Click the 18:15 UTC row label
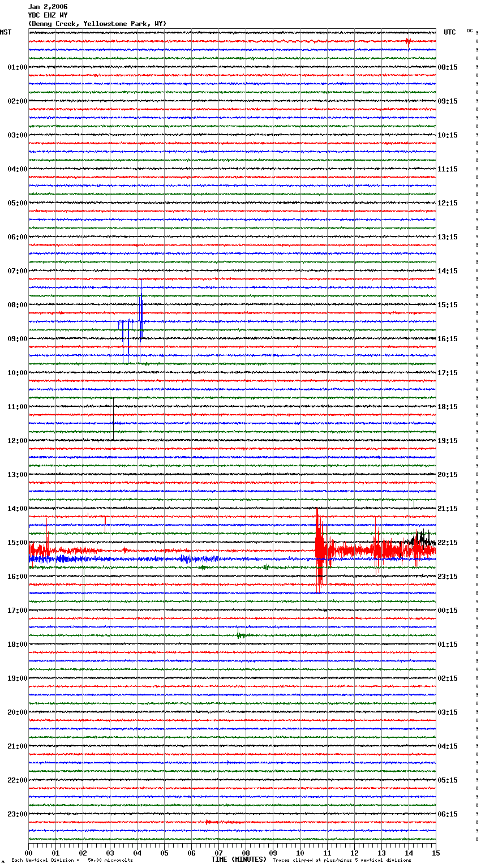This screenshot has width=481, height=868. point(448,407)
